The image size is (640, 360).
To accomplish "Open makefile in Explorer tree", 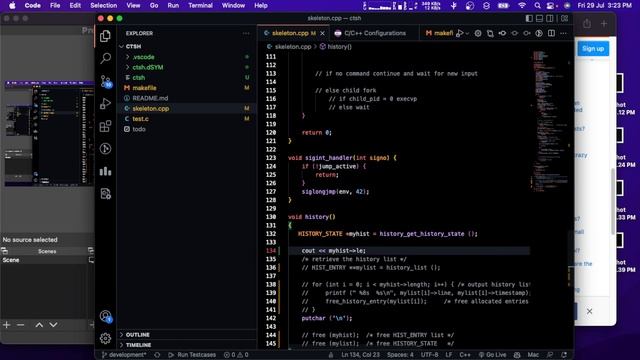I will tap(144, 88).
